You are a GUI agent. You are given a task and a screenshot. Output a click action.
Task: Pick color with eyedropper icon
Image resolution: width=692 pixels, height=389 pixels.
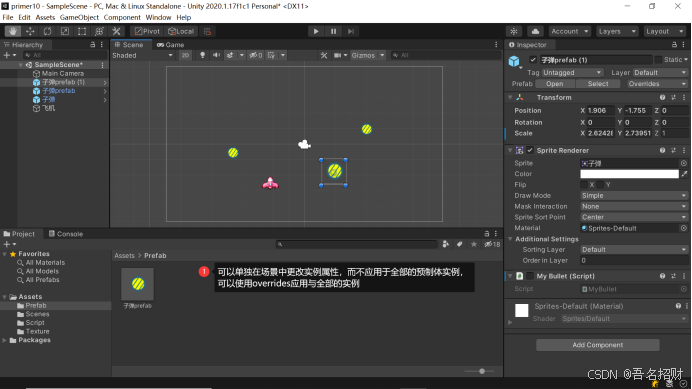(x=684, y=174)
